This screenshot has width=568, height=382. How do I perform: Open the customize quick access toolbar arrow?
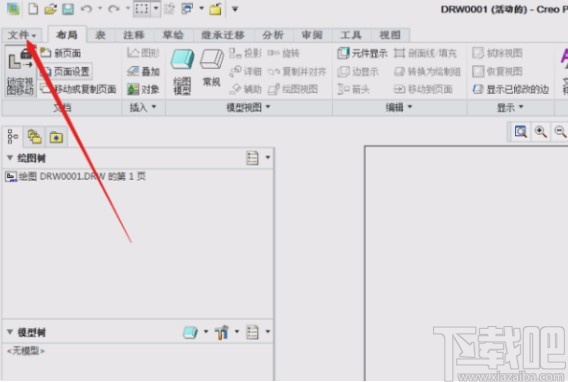[235, 9]
